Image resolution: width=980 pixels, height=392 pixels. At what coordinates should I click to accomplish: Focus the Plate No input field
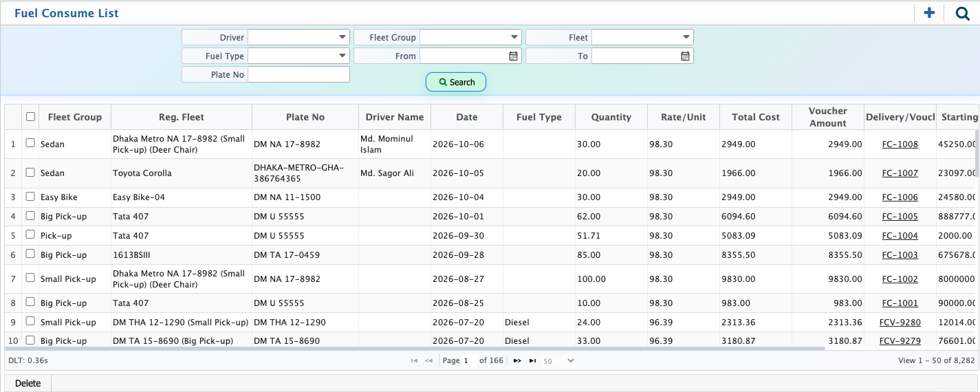[298, 74]
